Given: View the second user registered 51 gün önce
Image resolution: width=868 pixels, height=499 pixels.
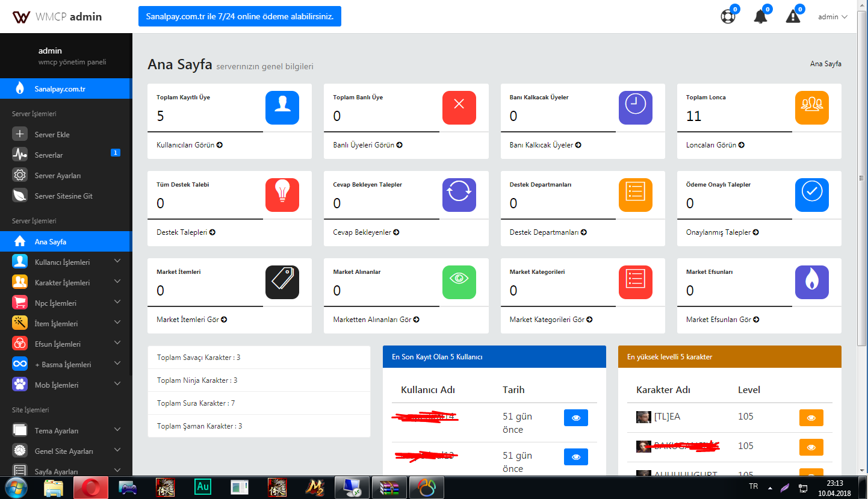Looking at the screenshot, I should coord(576,457).
